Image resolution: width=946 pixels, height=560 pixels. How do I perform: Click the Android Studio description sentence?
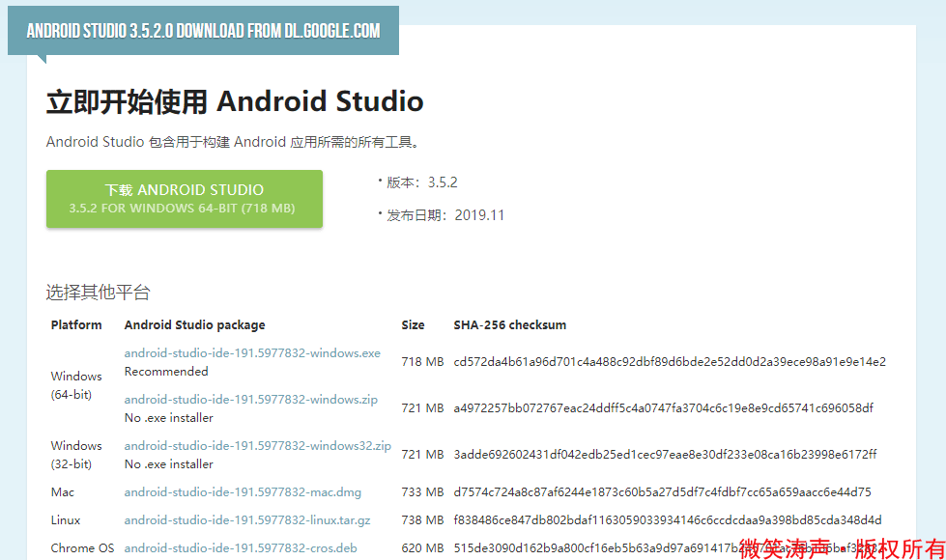232,142
